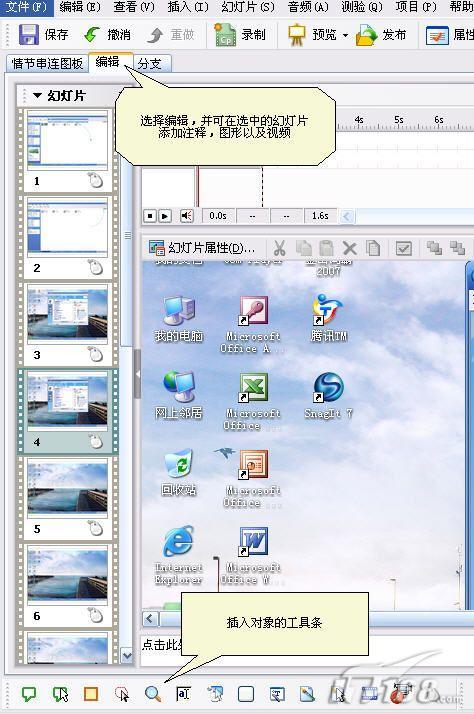The width and height of the screenshot is (474, 714).
Task: Toggle the mouse icon on slide 3
Action: (96, 355)
